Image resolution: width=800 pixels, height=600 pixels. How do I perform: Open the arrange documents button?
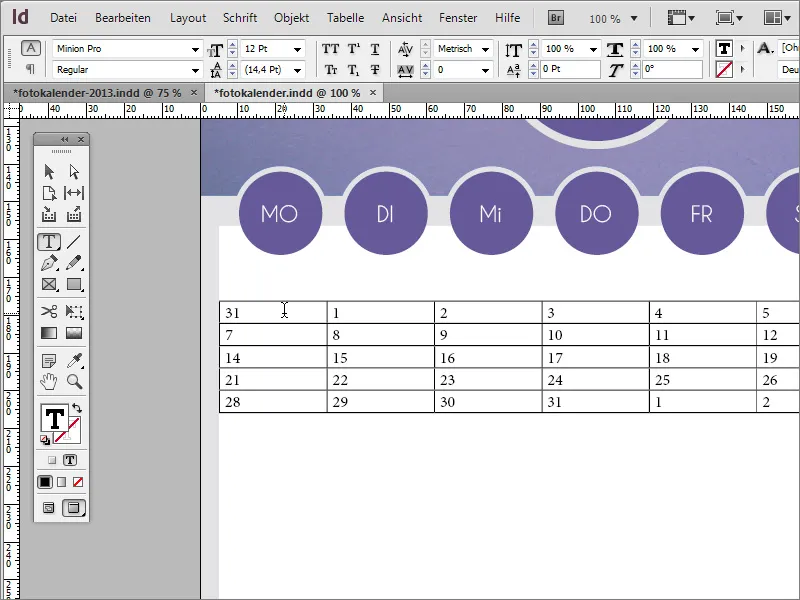(x=777, y=18)
